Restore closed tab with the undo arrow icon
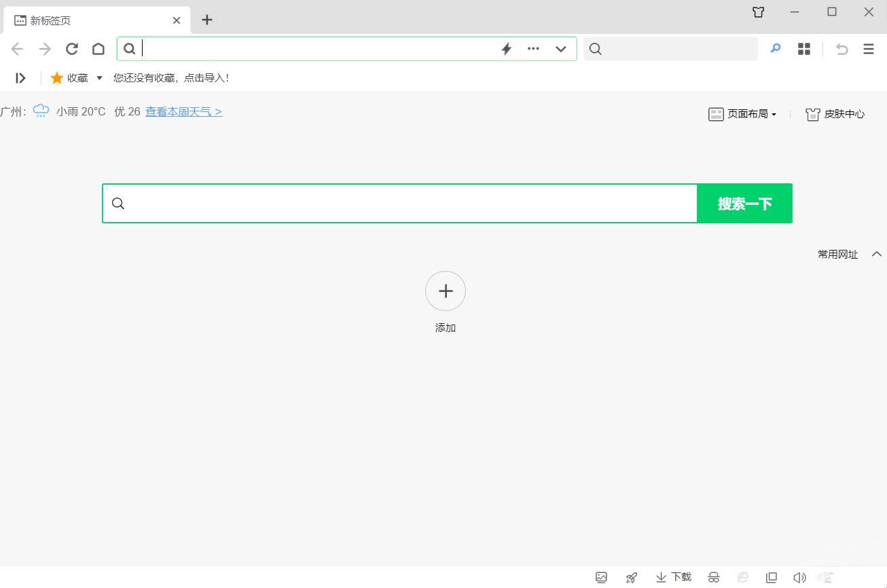 841,48
